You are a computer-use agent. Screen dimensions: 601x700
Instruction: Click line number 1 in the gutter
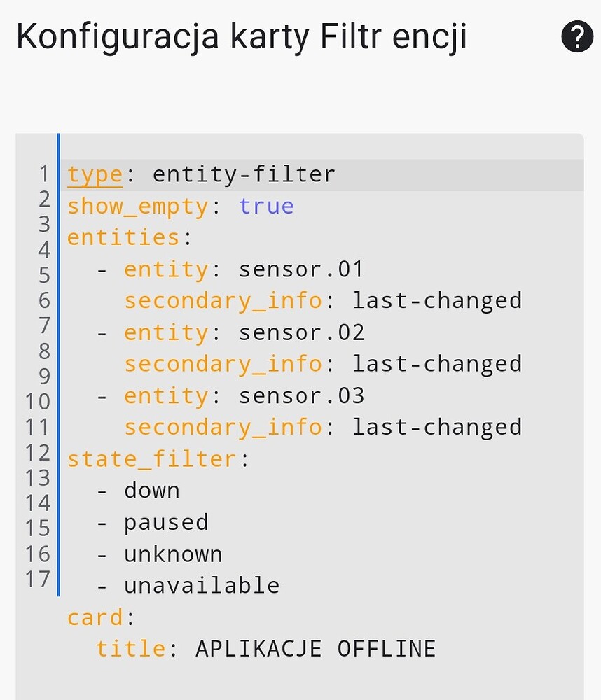point(43,174)
